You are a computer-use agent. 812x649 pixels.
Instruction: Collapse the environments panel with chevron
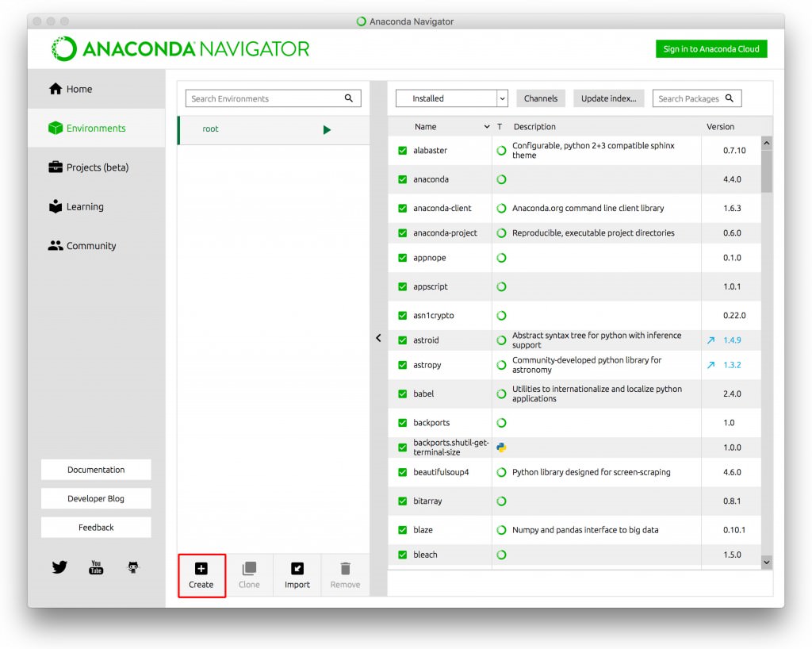click(x=378, y=338)
